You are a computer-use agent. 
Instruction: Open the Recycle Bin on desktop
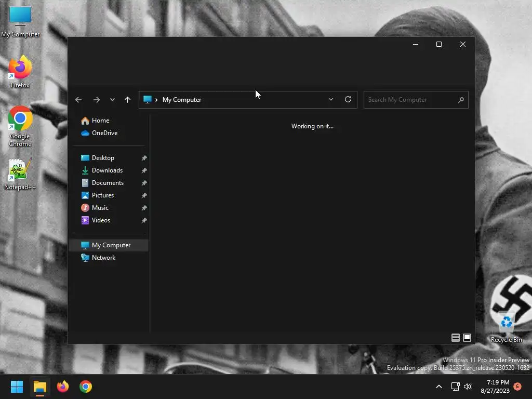pos(506,327)
